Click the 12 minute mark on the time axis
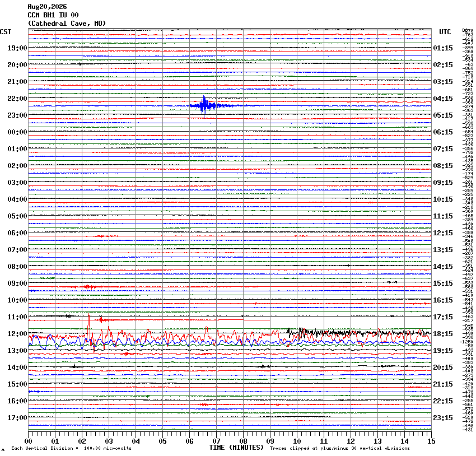Image resolution: width=476 pixels, height=456 pixels. tap(351, 441)
